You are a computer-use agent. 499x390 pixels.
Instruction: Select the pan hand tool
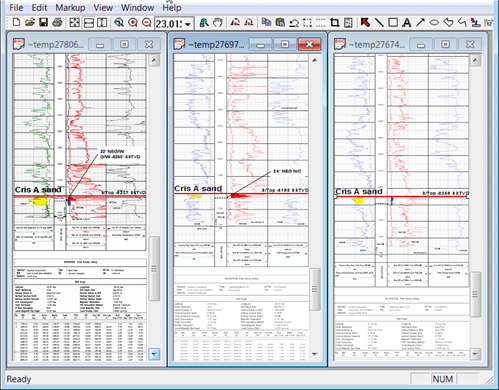pyautogui.click(x=218, y=23)
